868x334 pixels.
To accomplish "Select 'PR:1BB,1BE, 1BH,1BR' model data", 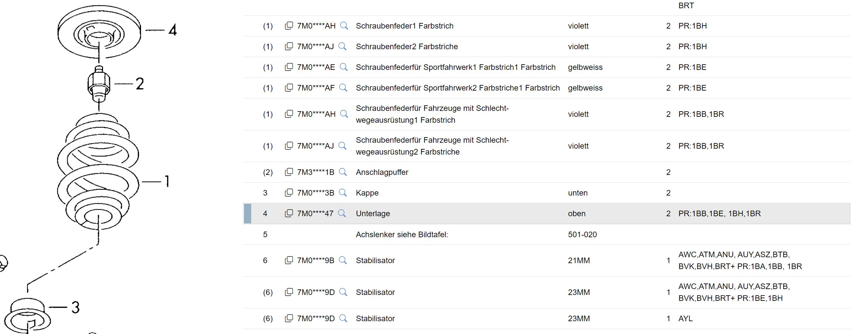I will point(720,214).
